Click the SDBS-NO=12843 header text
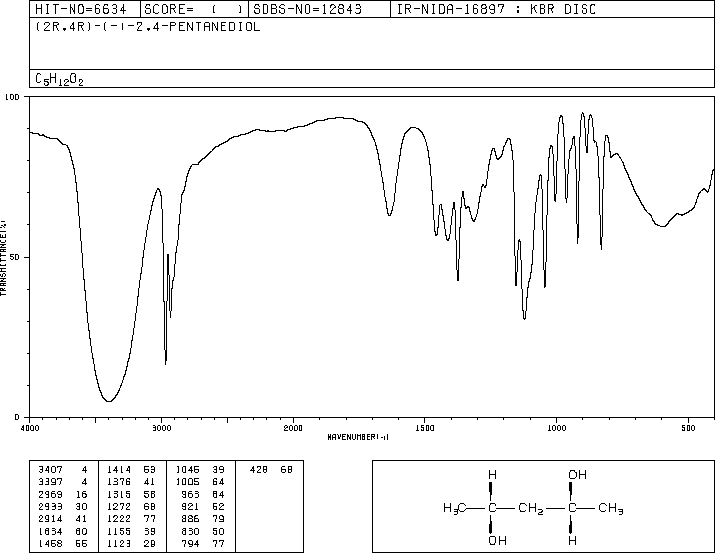This screenshot has width=715, height=553. tap(307, 9)
